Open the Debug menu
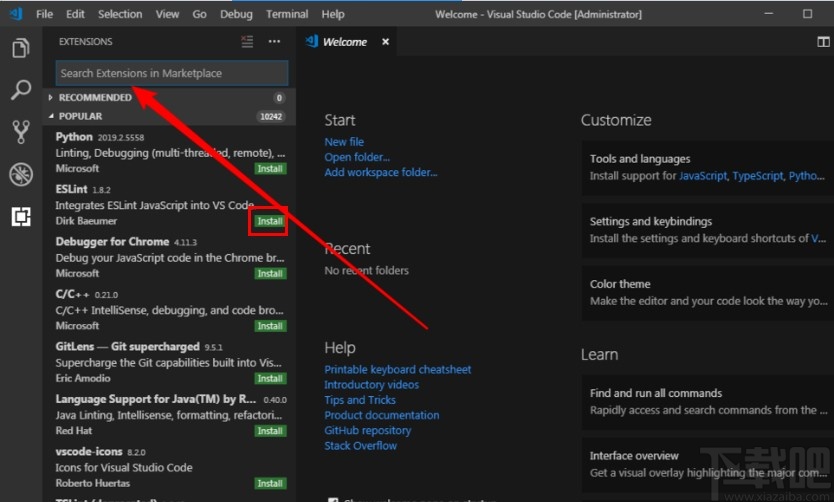The image size is (834, 502). 236,14
